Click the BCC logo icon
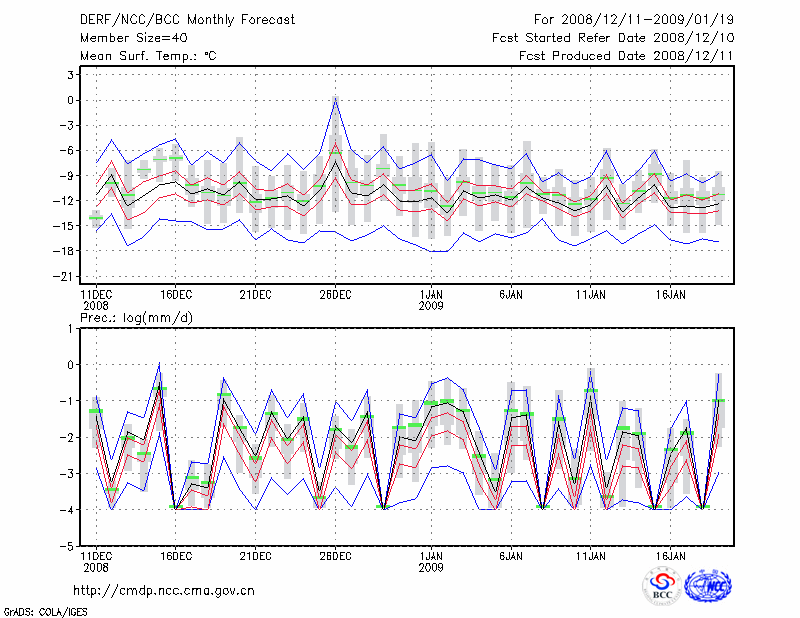The image size is (800, 618). (661, 586)
